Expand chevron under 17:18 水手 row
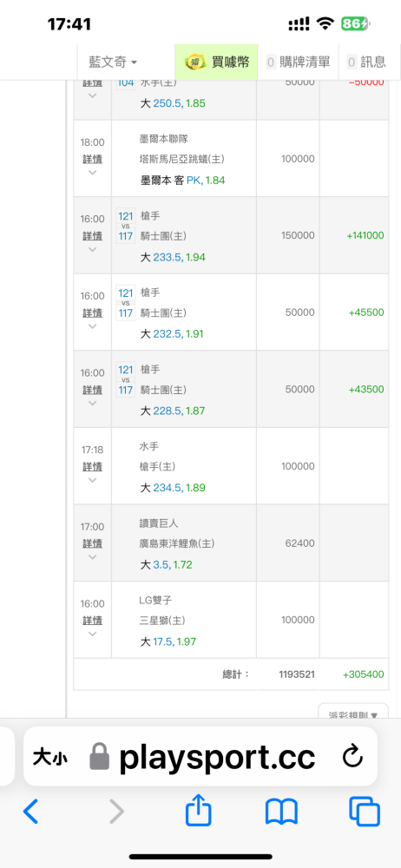This screenshot has width=401, height=868. (x=93, y=480)
